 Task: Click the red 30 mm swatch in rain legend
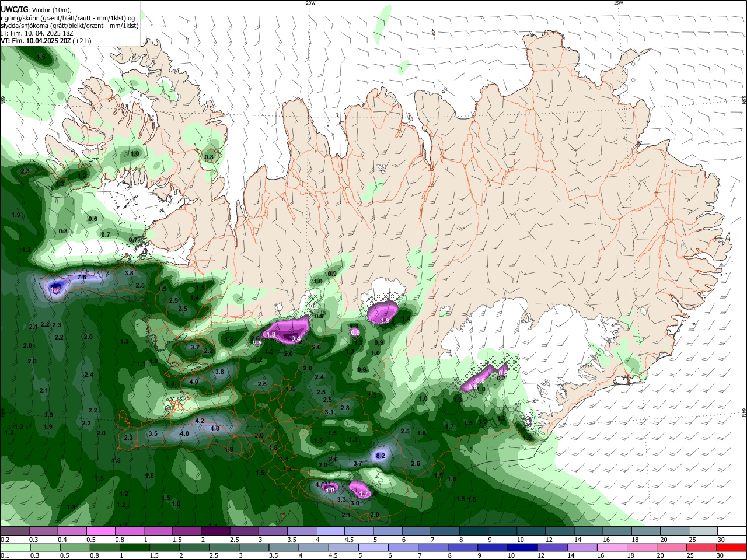pyautogui.click(x=732, y=548)
